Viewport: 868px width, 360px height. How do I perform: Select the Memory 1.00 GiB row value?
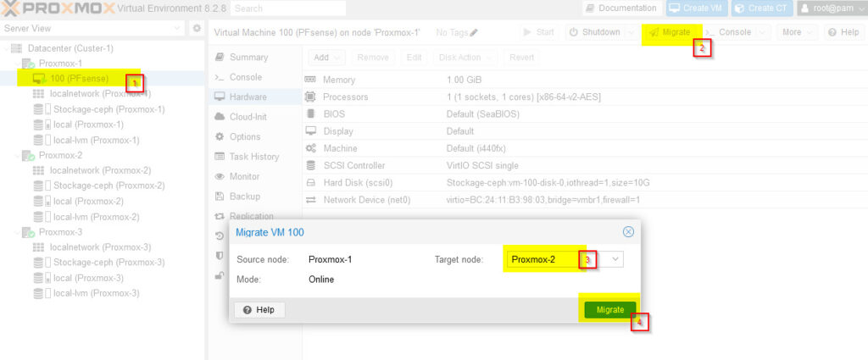pos(464,80)
